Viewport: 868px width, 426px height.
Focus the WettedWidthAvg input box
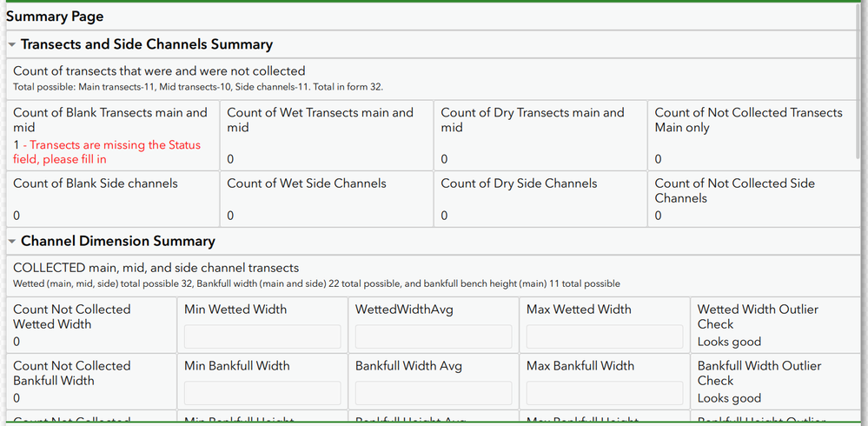(434, 336)
